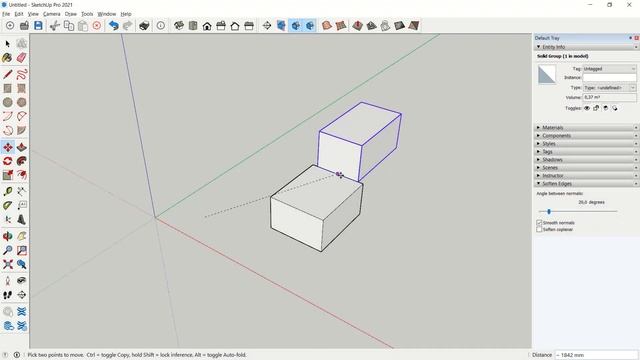Expand the Components panel
Image resolution: width=640 pixels, height=360 pixels.
pos(587,136)
